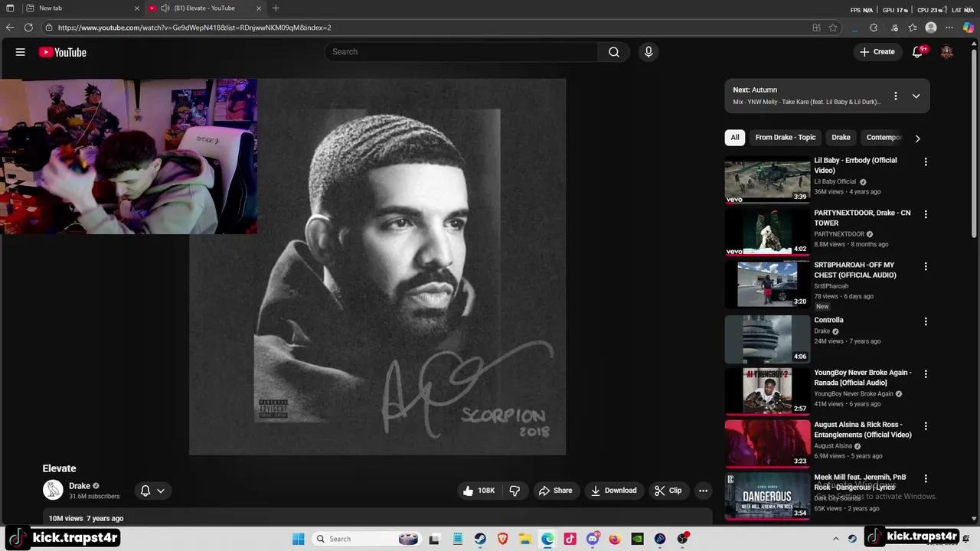Image resolution: width=980 pixels, height=551 pixels.
Task: Open the PARTYNEXTDOOR channel name link
Action: pyautogui.click(x=839, y=234)
